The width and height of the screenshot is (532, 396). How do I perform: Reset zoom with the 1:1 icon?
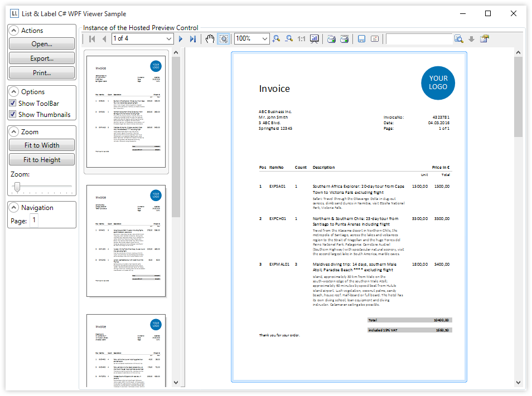point(301,39)
